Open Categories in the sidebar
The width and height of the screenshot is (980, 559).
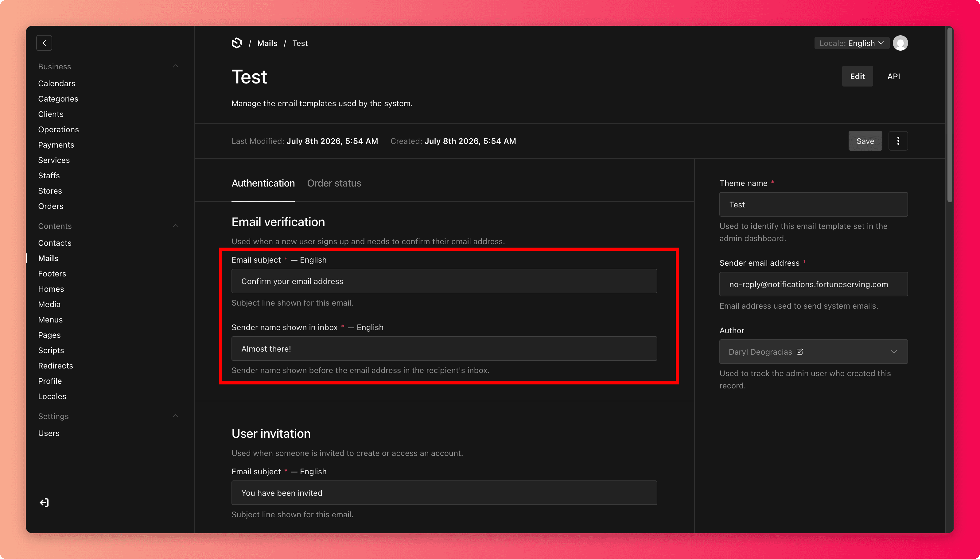click(58, 99)
